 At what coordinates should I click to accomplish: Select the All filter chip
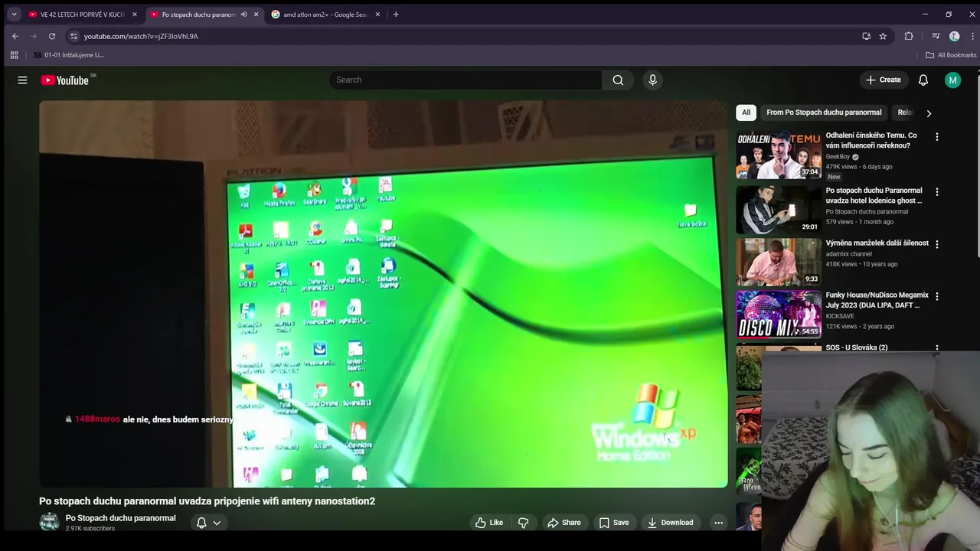[746, 112]
